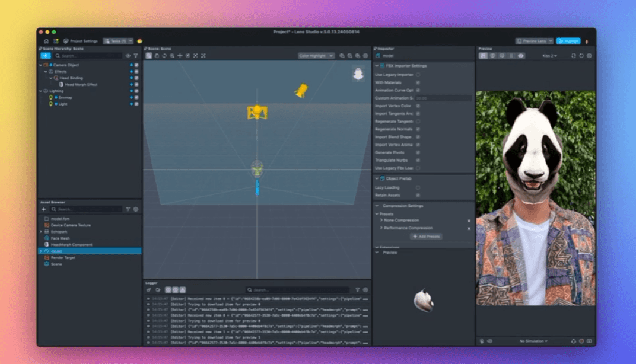Click the Asset Browser settings circle icon
The height and width of the screenshot is (364, 636).
pos(136,209)
